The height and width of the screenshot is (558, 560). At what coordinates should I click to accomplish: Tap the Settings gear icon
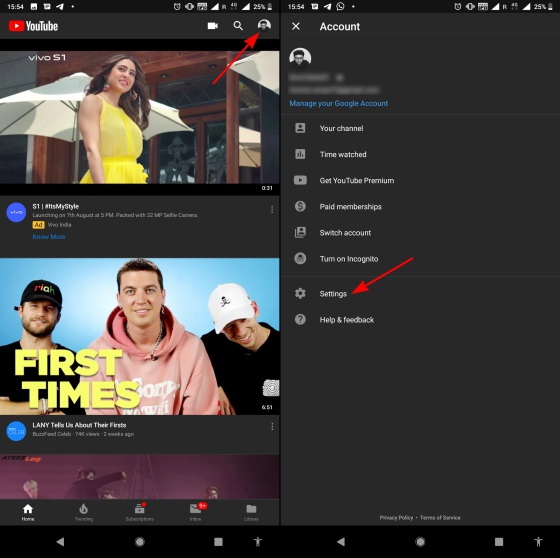[x=300, y=293]
